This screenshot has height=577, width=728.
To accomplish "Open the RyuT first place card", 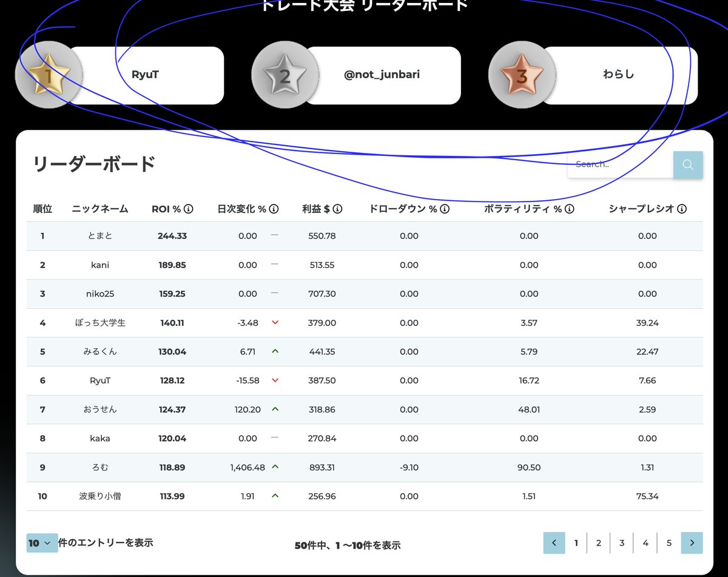I will (x=145, y=75).
